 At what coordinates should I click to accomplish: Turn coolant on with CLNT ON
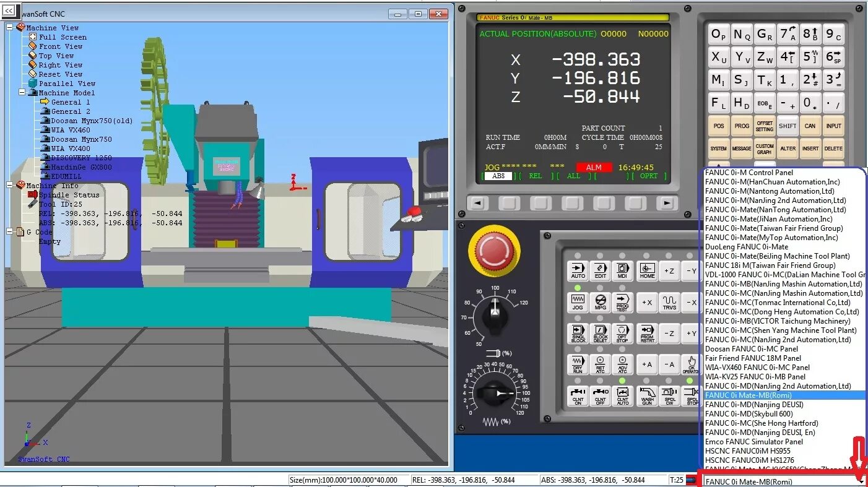click(578, 396)
